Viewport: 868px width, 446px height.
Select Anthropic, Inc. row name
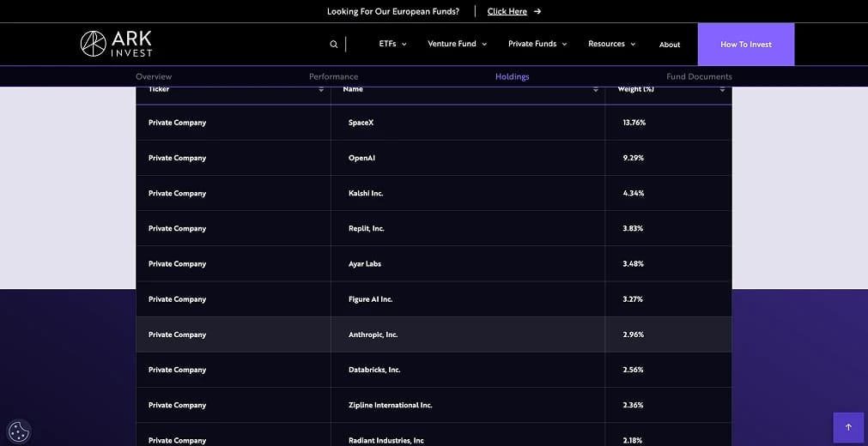coord(373,334)
